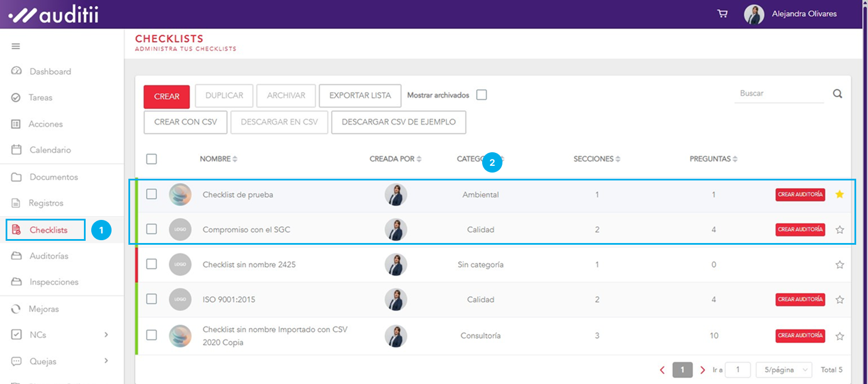Unstar the Checklist de prueba favorite star
Screen dimensions: 868x384
point(839,195)
